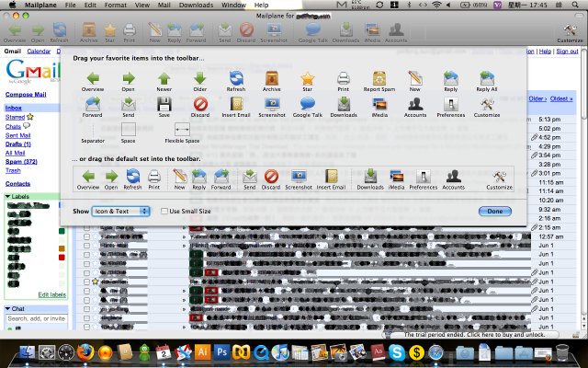588x368 pixels.
Task: Click the red label color square
Action: [62, 258]
